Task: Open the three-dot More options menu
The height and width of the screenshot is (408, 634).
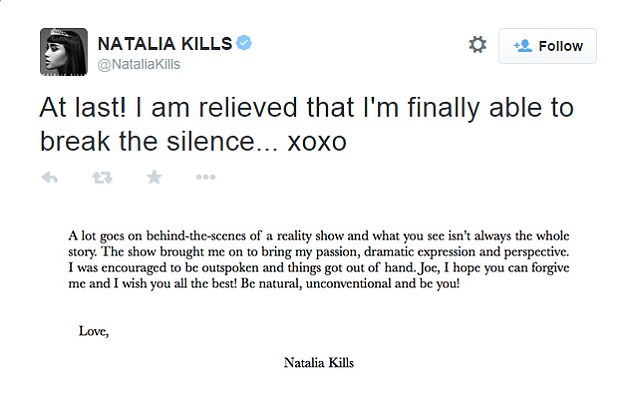Action: 205,177
